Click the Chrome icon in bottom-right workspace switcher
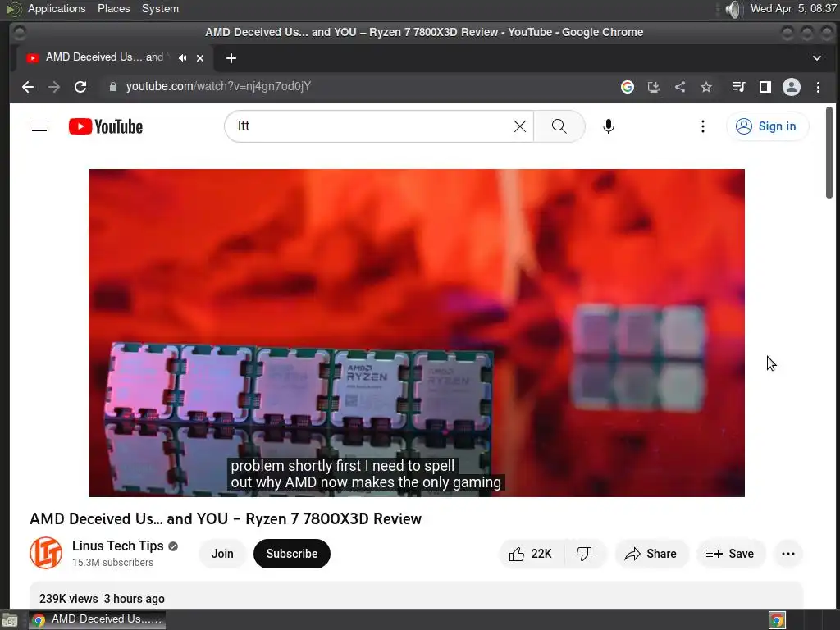 click(777, 620)
